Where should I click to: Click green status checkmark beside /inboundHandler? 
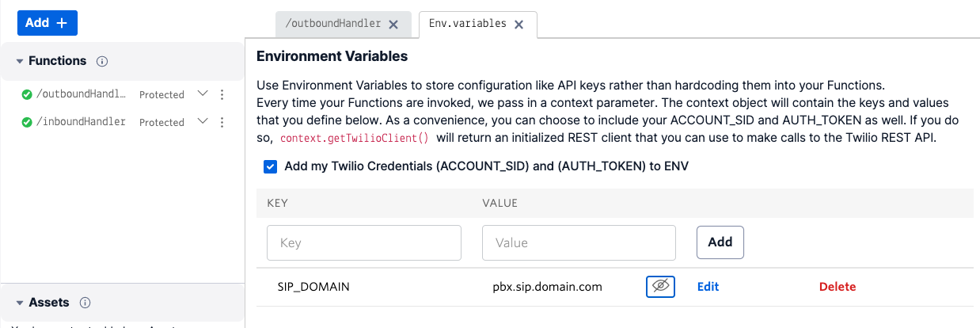tap(27, 122)
